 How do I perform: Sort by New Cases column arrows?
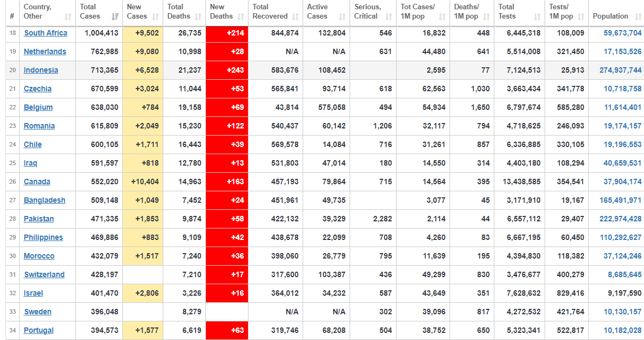click(155, 17)
